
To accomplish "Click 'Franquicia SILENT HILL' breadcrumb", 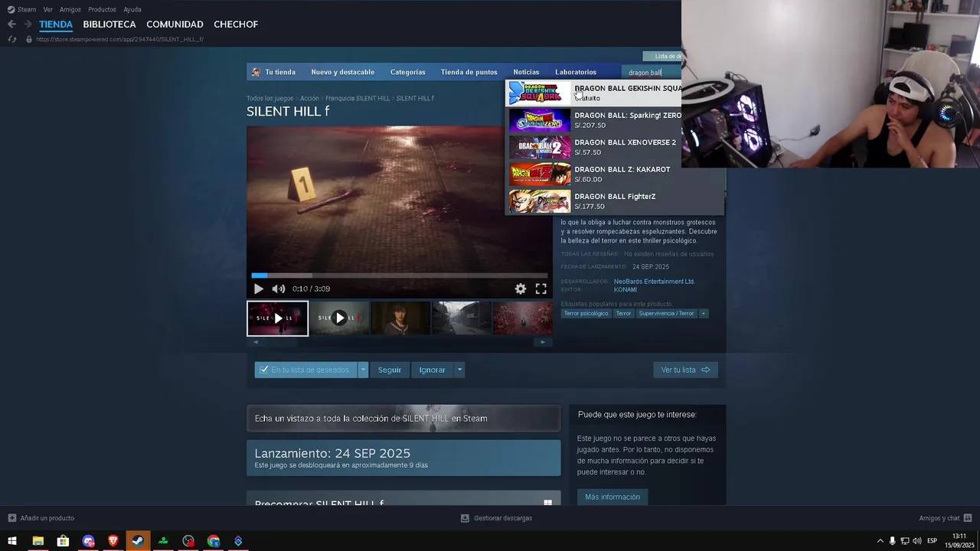I will point(358,99).
